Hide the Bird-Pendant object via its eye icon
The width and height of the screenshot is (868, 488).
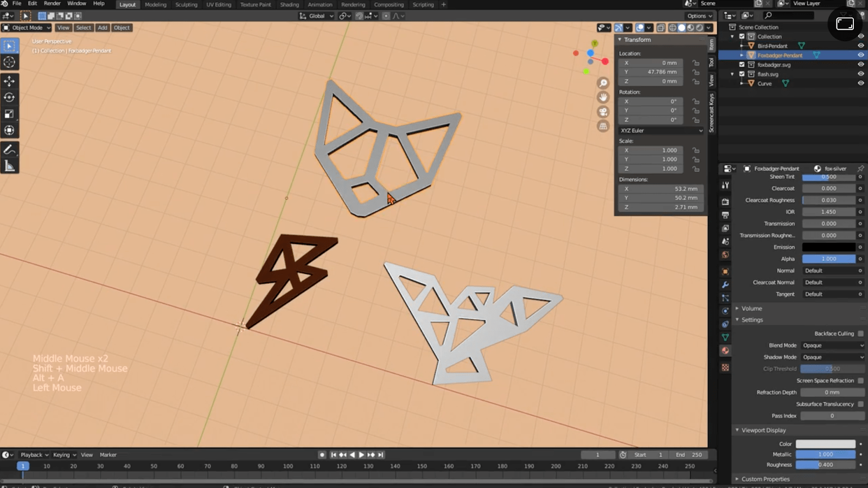coord(860,46)
